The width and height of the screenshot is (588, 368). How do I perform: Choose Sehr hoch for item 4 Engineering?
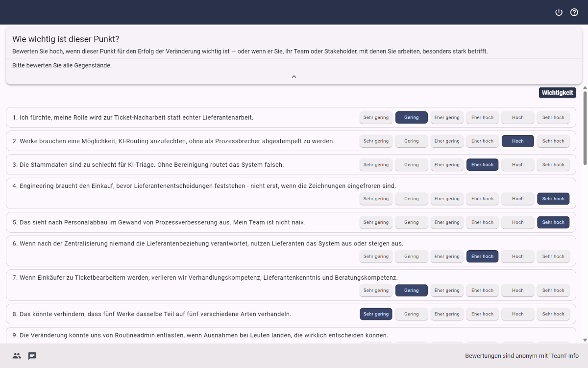pyautogui.click(x=553, y=199)
